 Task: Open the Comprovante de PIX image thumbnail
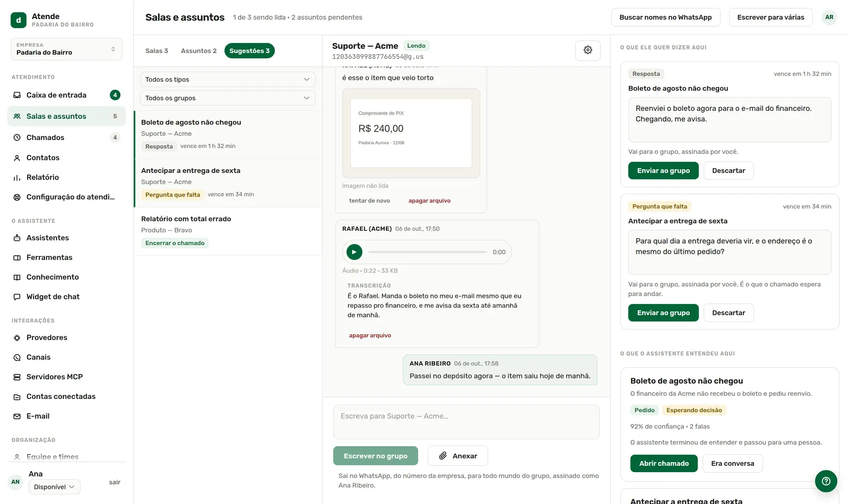[411, 133]
